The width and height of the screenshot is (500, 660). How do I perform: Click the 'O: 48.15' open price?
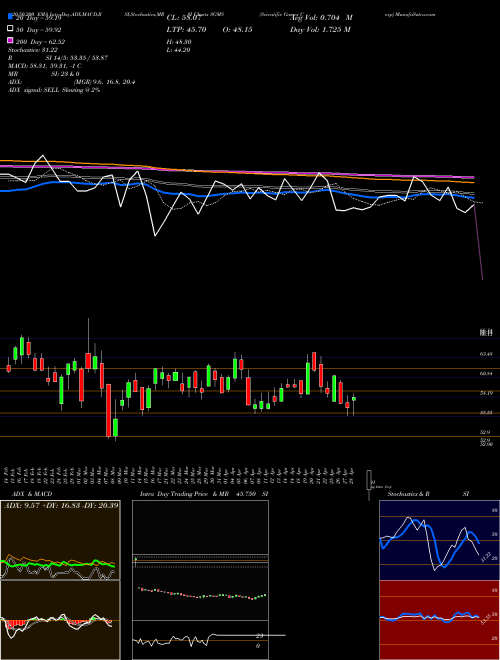pos(237,29)
